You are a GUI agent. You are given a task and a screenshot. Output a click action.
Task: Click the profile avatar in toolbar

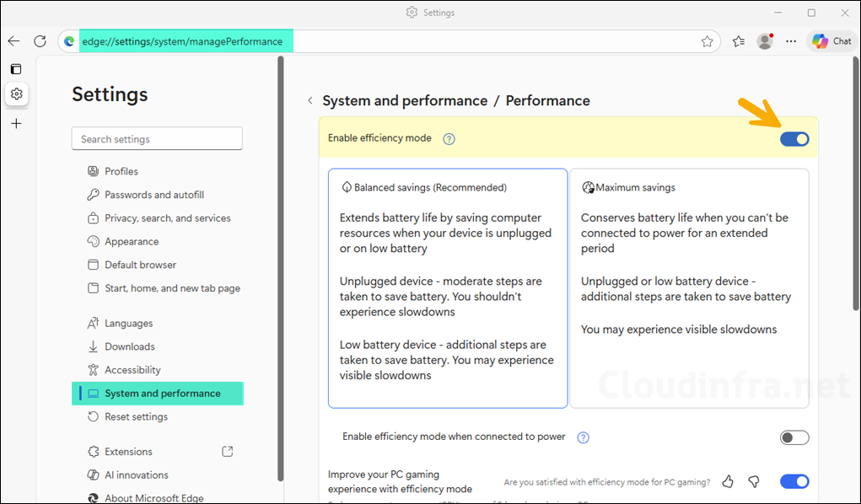[764, 40]
